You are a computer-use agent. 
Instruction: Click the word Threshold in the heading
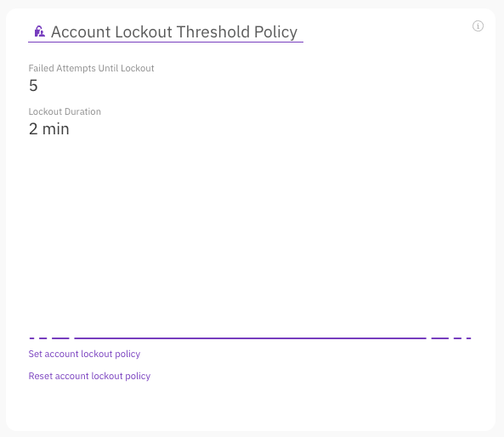coord(213,31)
